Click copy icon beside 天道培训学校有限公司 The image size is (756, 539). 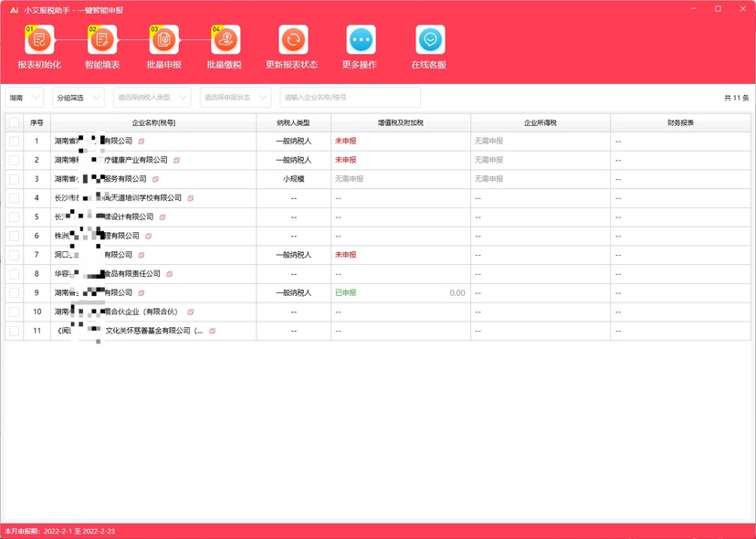click(x=191, y=198)
